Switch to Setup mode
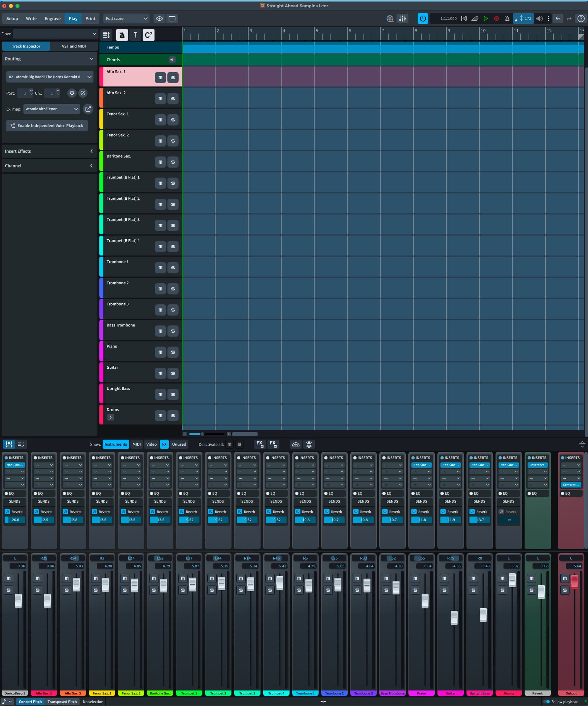588x706 pixels. pyautogui.click(x=12, y=18)
